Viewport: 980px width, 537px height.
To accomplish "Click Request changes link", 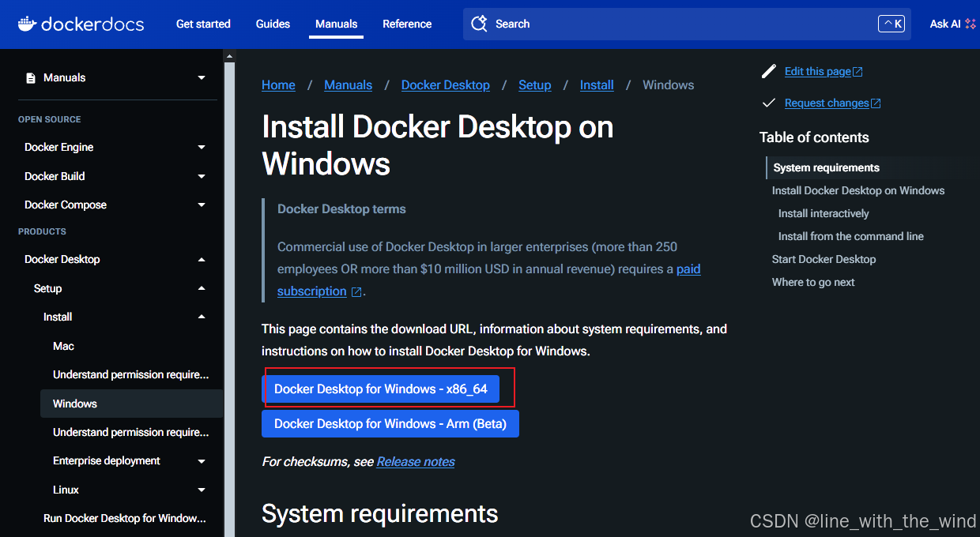I will click(x=827, y=103).
